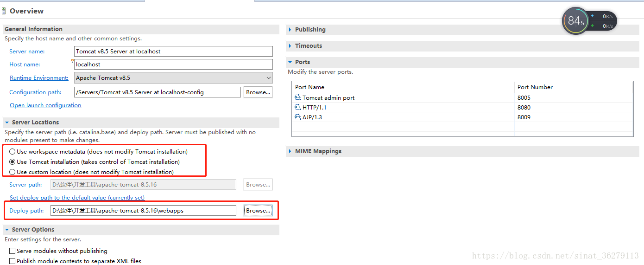This screenshot has width=644, height=265.
Task: Select the HTTP/1.1 port name
Action: click(314, 108)
